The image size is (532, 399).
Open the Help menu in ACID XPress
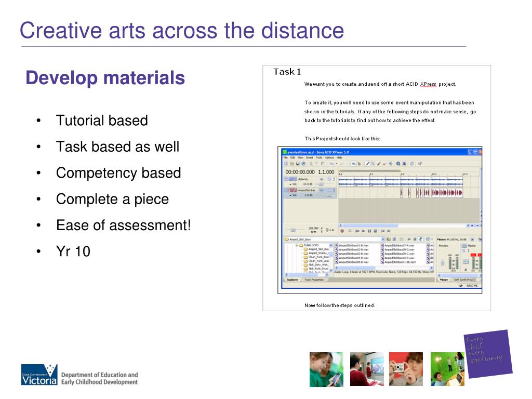pyautogui.click(x=339, y=158)
